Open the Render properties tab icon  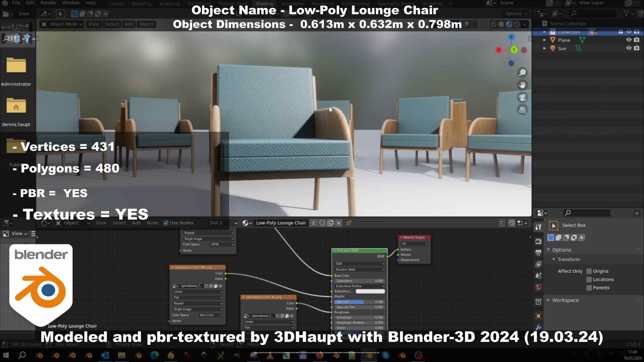[x=538, y=241]
